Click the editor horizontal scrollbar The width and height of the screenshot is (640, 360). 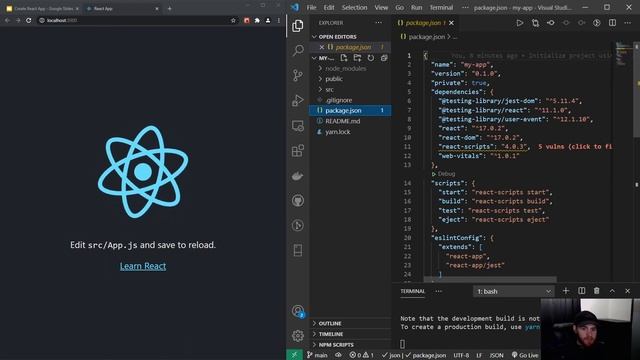[490, 280]
